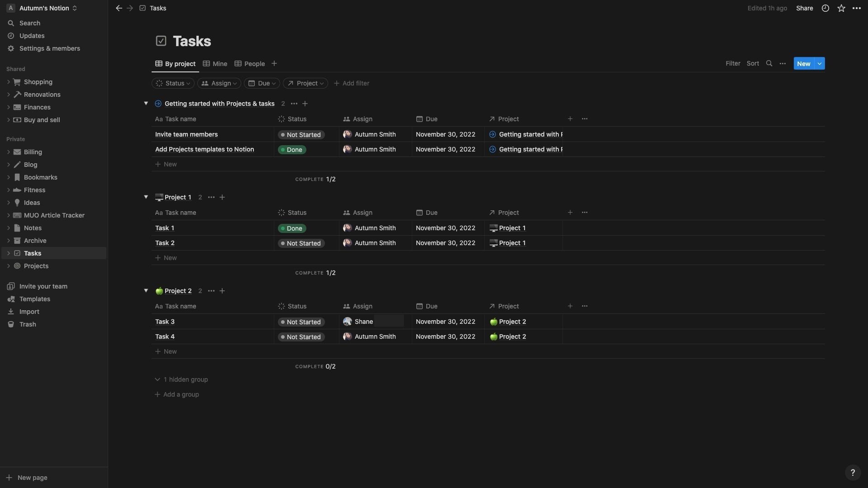This screenshot has height=488, width=868.
Task: Collapse the Project 1 group toggle
Action: click(146, 197)
